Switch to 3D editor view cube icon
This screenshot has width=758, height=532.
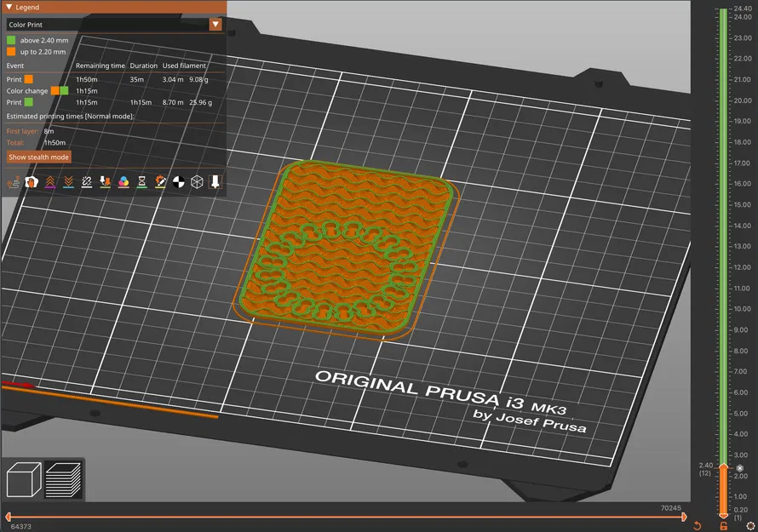point(24,479)
